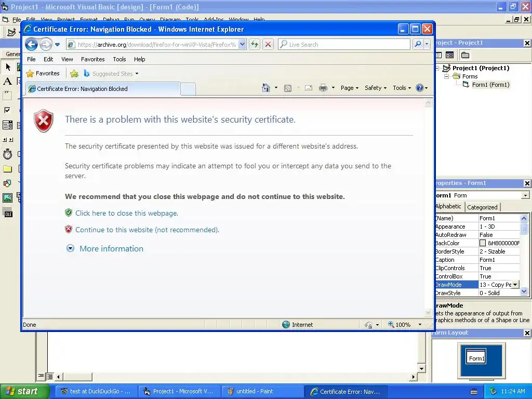Open IE File menu
This screenshot has width=532, height=399.
[x=31, y=59]
